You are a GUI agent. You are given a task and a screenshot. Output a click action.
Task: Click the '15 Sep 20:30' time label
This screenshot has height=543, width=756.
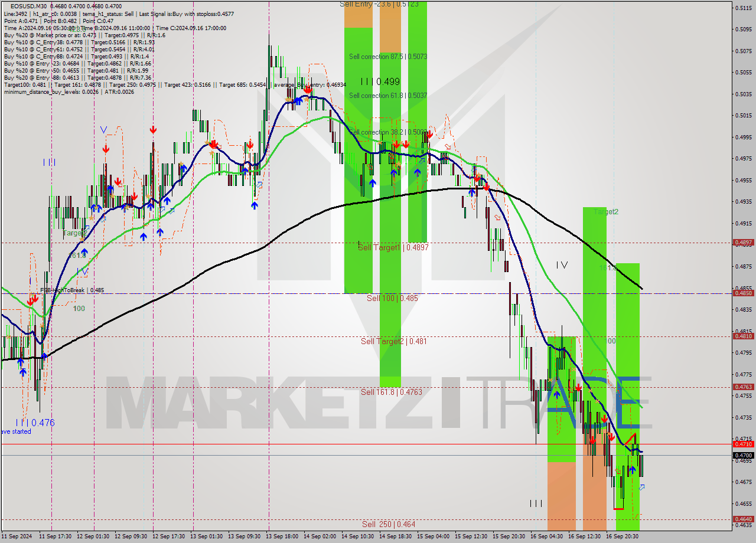[x=509, y=537]
